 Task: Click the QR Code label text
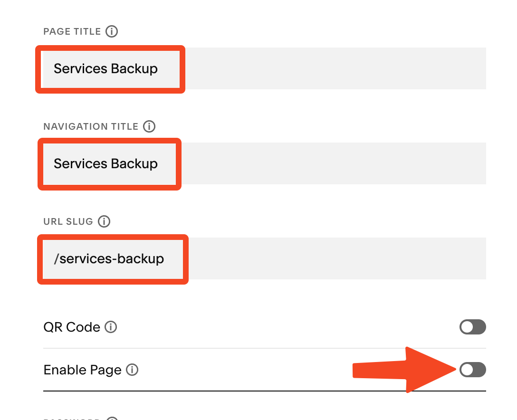[x=72, y=327]
